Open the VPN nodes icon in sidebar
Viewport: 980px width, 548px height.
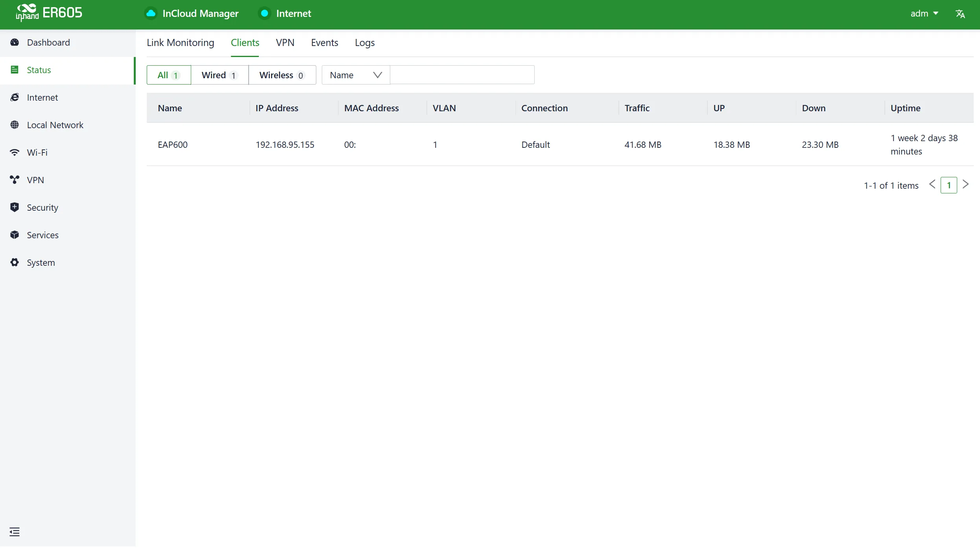15,180
